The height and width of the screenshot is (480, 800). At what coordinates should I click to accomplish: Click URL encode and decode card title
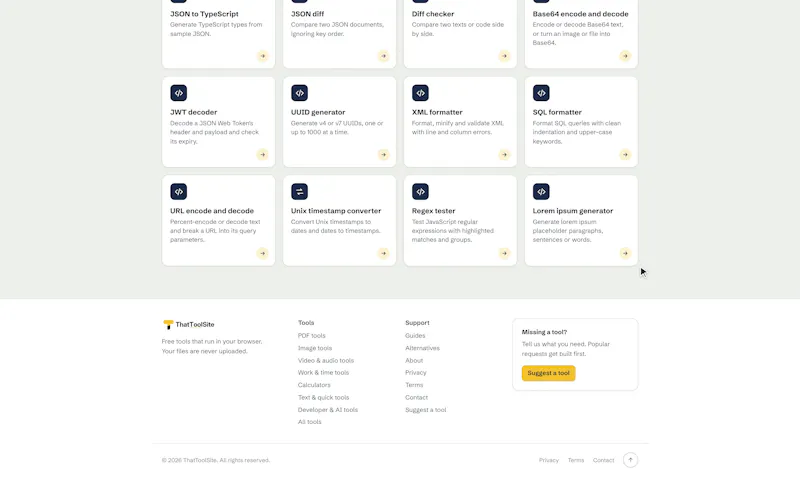click(x=212, y=211)
